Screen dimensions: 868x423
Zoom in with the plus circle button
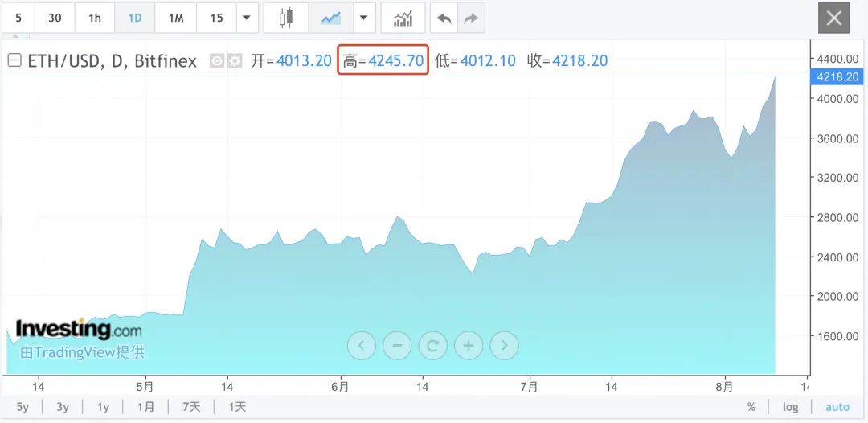pyautogui.click(x=468, y=346)
